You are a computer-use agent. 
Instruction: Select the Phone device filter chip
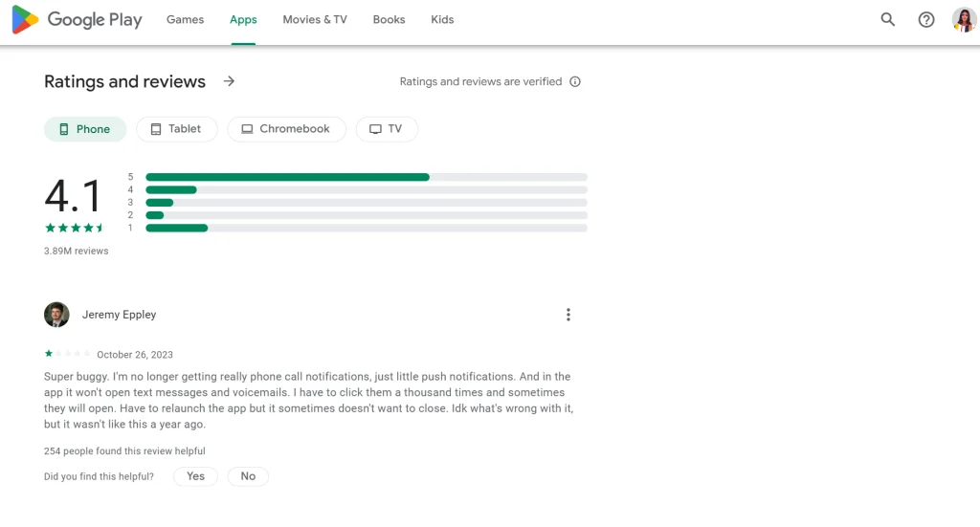tap(85, 129)
